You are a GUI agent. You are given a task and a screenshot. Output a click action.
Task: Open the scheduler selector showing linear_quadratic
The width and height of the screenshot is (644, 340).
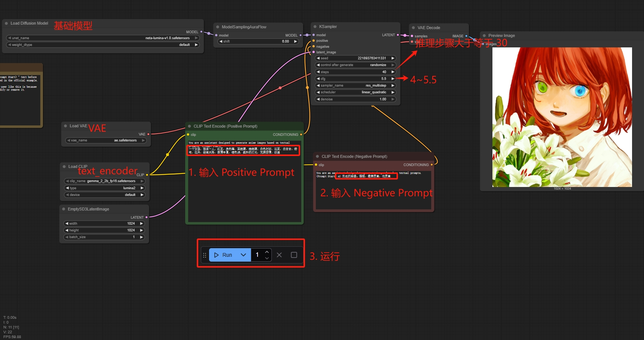tap(355, 92)
